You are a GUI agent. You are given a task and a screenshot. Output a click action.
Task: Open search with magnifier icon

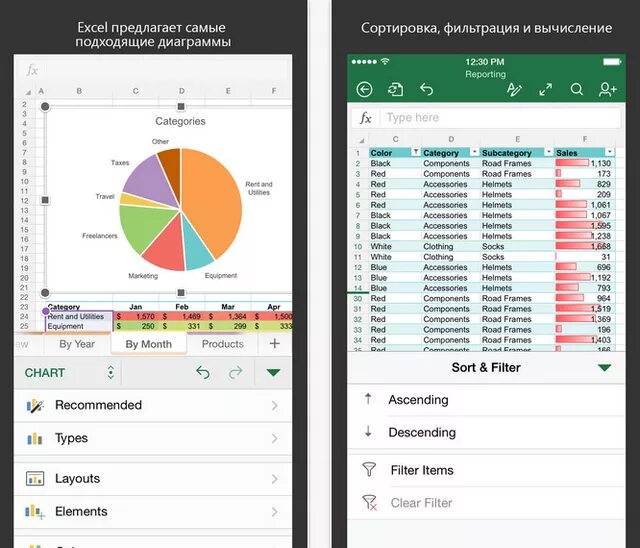576,89
